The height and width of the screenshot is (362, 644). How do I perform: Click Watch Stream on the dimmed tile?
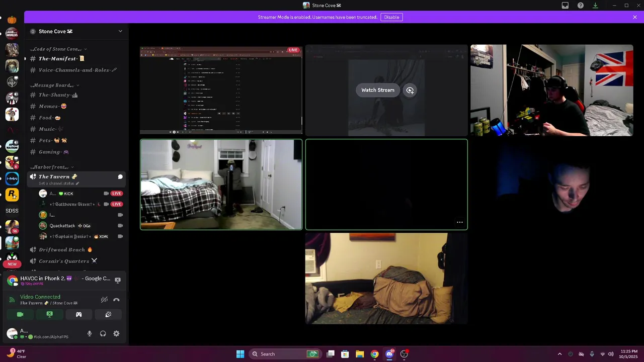pos(378,90)
